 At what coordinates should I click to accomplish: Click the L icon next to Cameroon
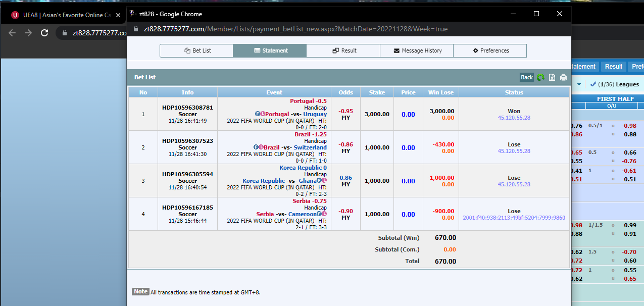(x=324, y=214)
